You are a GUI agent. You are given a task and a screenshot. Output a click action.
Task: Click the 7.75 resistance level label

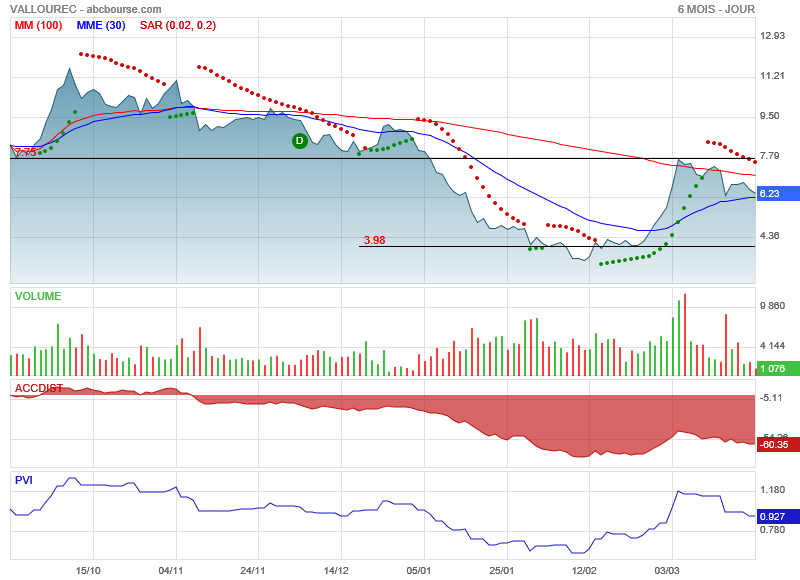(25, 152)
